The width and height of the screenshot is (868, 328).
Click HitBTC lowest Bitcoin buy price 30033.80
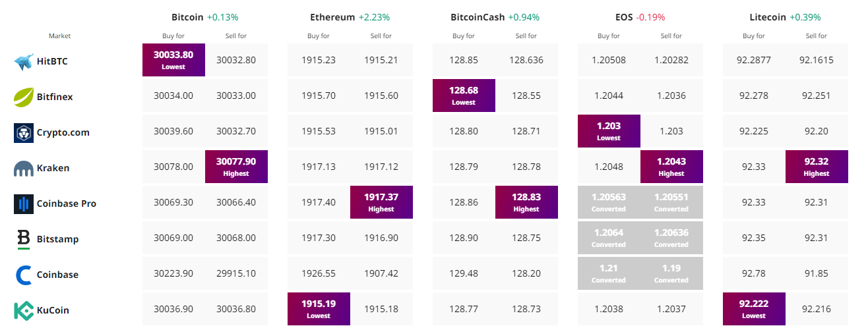click(x=173, y=60)
